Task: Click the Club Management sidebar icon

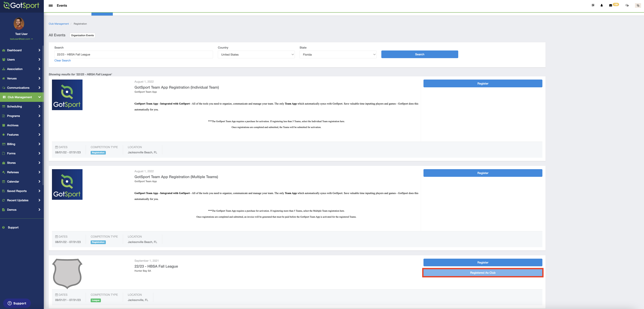Action: click(4, 97)
